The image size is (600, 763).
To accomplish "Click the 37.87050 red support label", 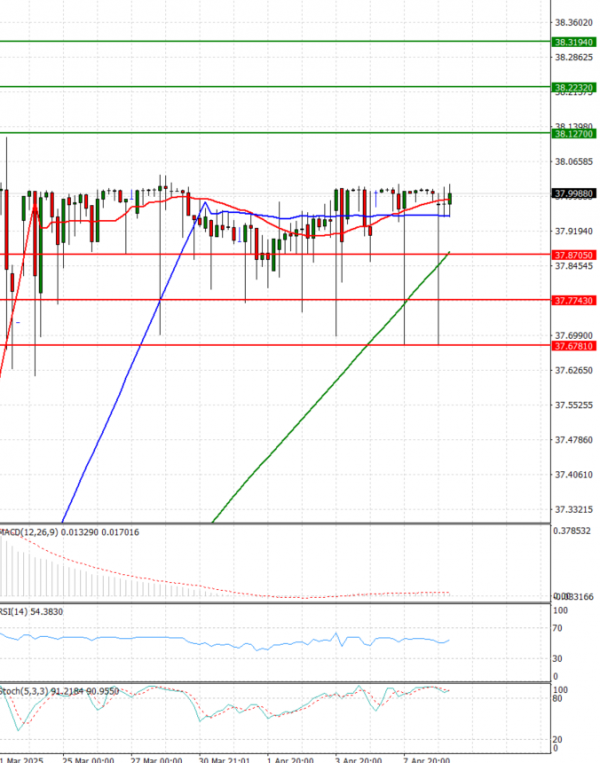I will [x=574, y=255].
